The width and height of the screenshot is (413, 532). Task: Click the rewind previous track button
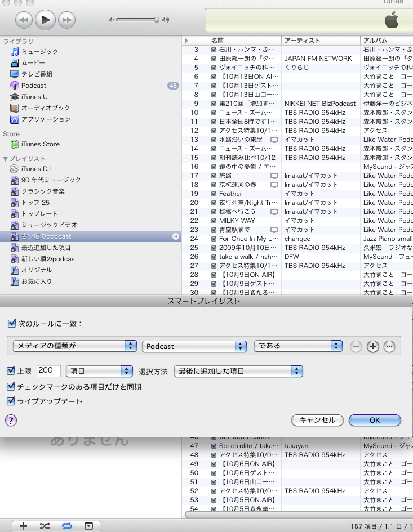click(x=24, y=20)
